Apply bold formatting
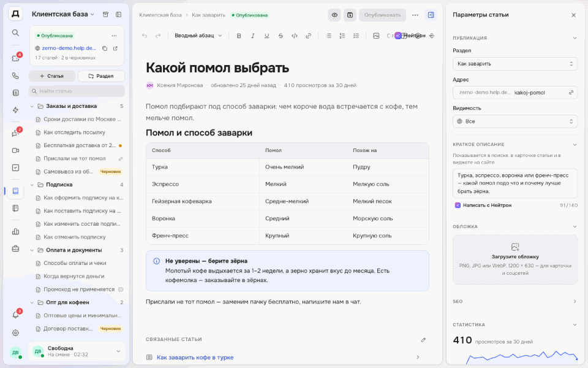This screenshot has width=588, height=368. pyautogui.click(x=239, y=36)
